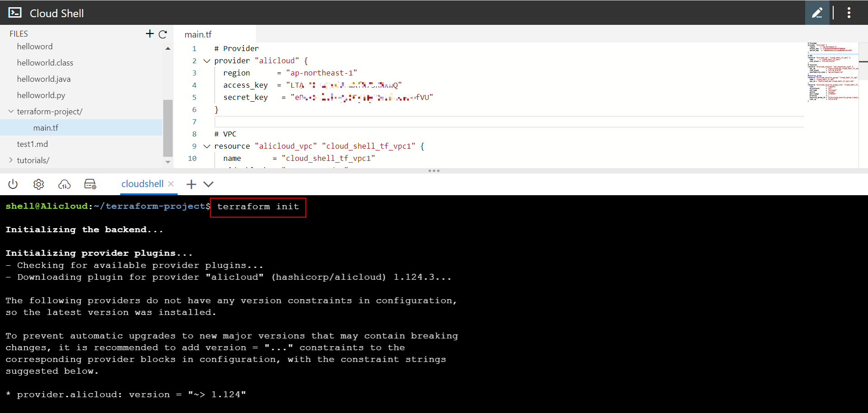The image size is (868, 413).
Task: Open test1.md in the file tree
Action: (x=33, y=144)
